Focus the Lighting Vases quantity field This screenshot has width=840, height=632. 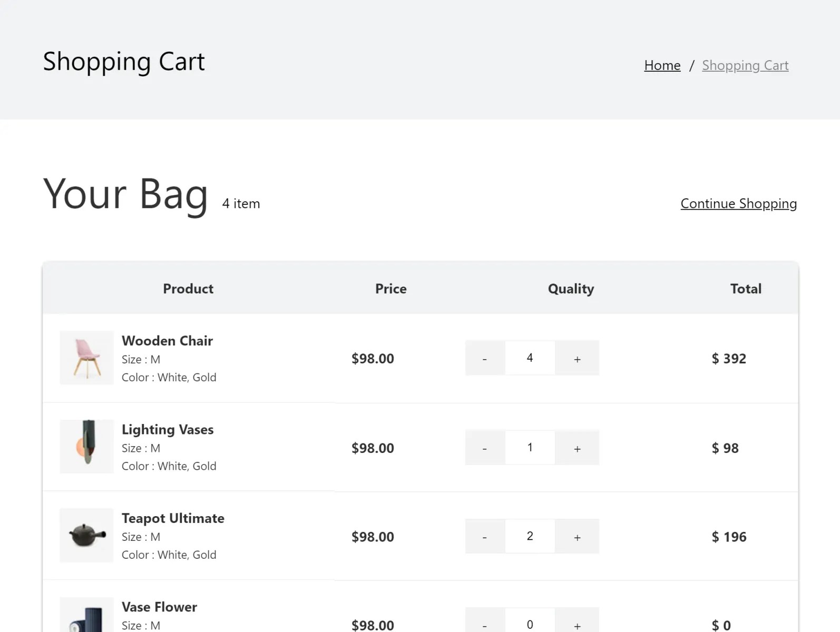pos(530,448)
